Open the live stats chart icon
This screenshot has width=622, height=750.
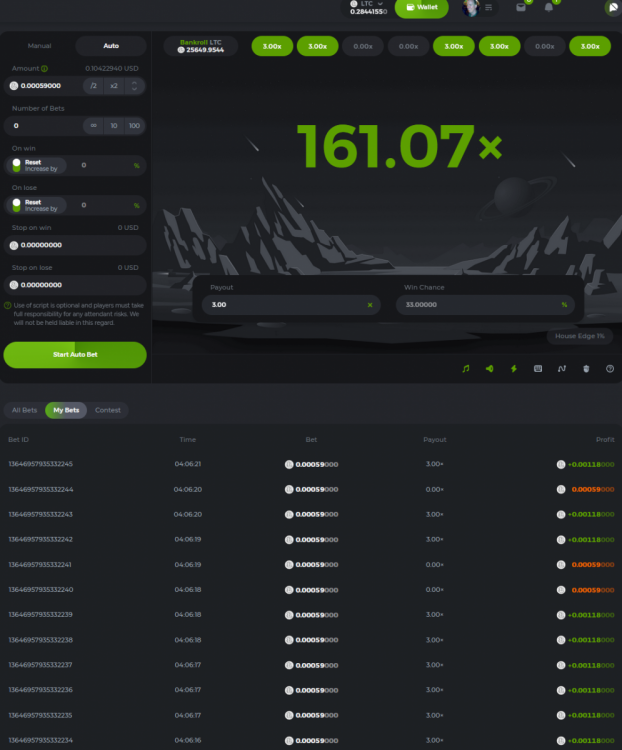(x=562, y=368)
